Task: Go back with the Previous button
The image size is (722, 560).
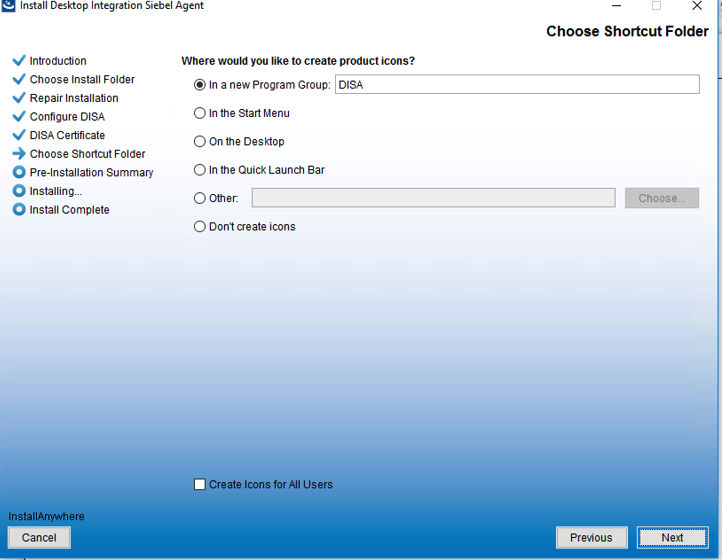Action: (591, 537)
